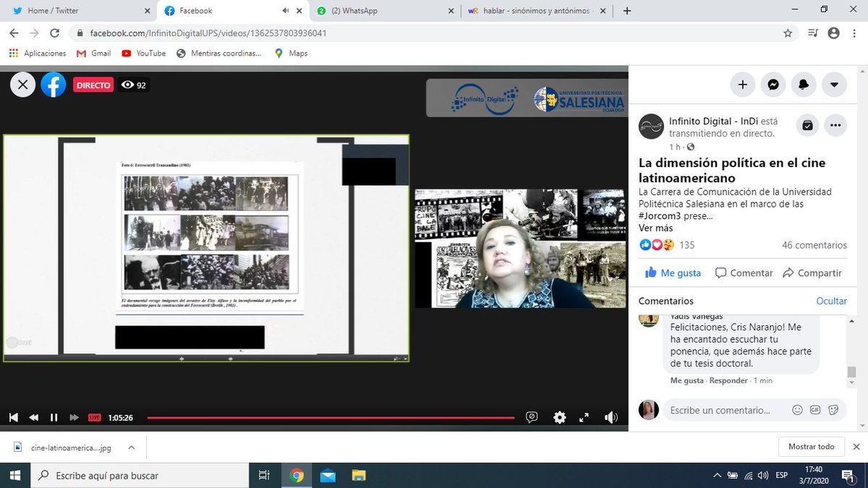
Task: Like the video with Me gusta button
Action: click(x=673, y=273)
